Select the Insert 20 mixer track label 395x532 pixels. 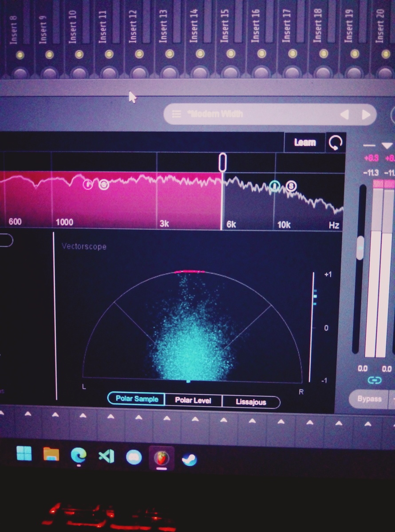tap(379, 26)
